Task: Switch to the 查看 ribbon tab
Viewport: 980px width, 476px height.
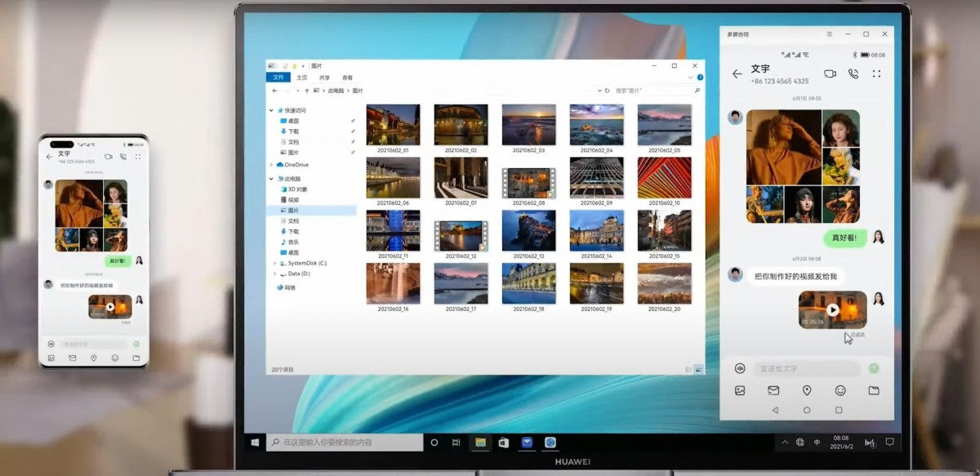Action: coord(349,77)
